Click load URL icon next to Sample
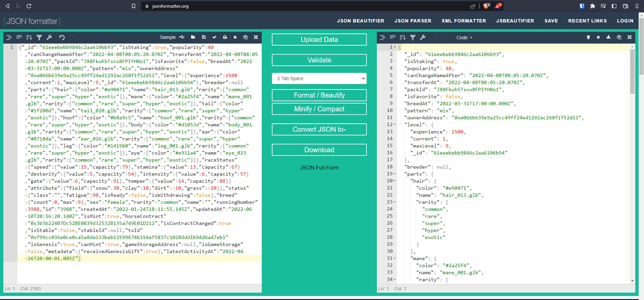This screenshot has height=300, width=644. [x=182, y=37]
